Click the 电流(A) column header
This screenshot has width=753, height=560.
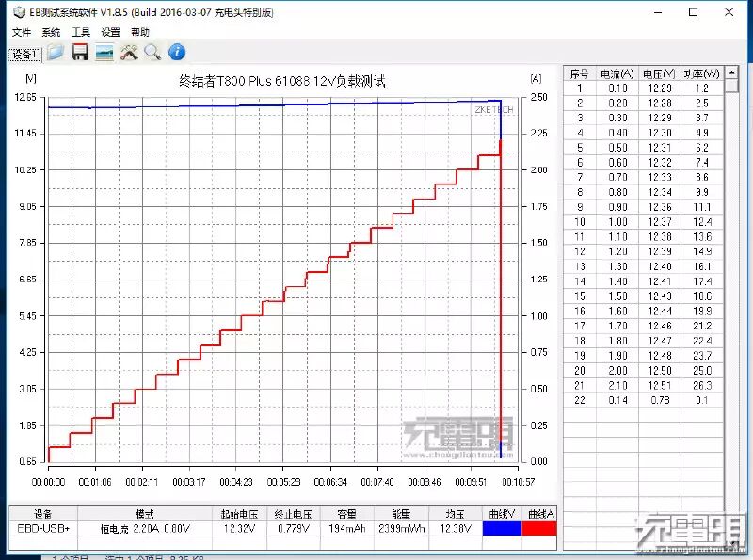click(x=617, y=73)
